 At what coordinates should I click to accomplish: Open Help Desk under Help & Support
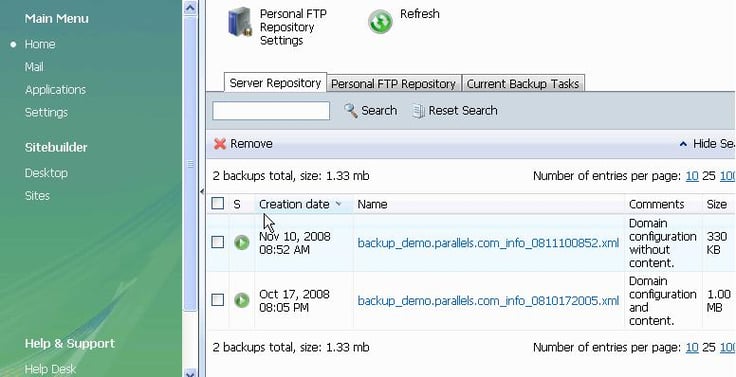[50, 369]
